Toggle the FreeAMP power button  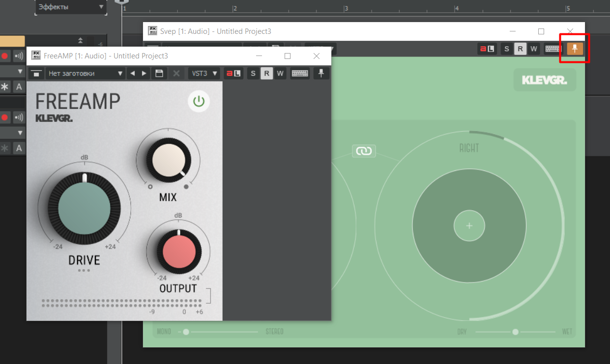(x=199, y=102)
